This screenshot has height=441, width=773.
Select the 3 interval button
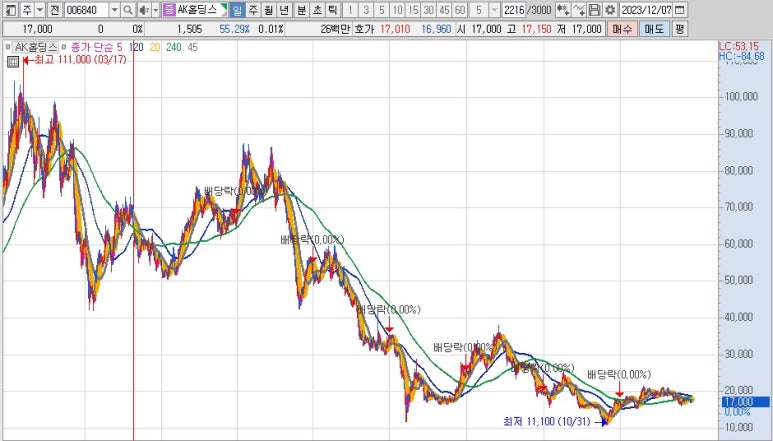(366, 9)
